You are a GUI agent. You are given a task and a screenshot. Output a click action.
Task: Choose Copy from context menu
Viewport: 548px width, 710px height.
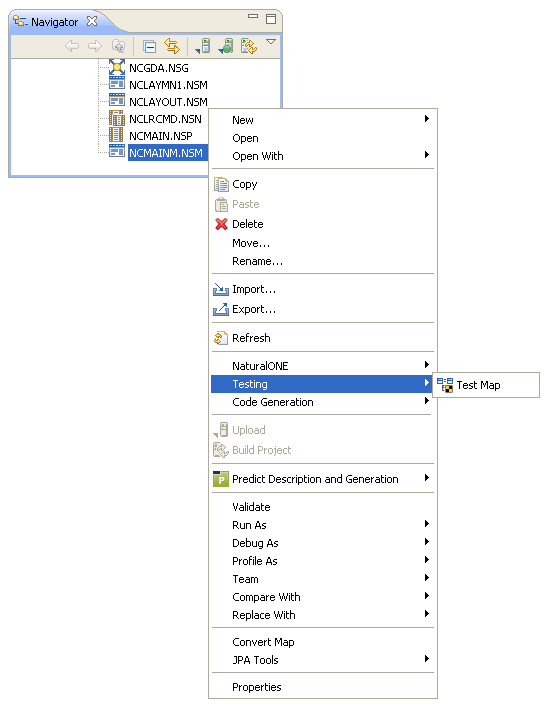[322, 184]
